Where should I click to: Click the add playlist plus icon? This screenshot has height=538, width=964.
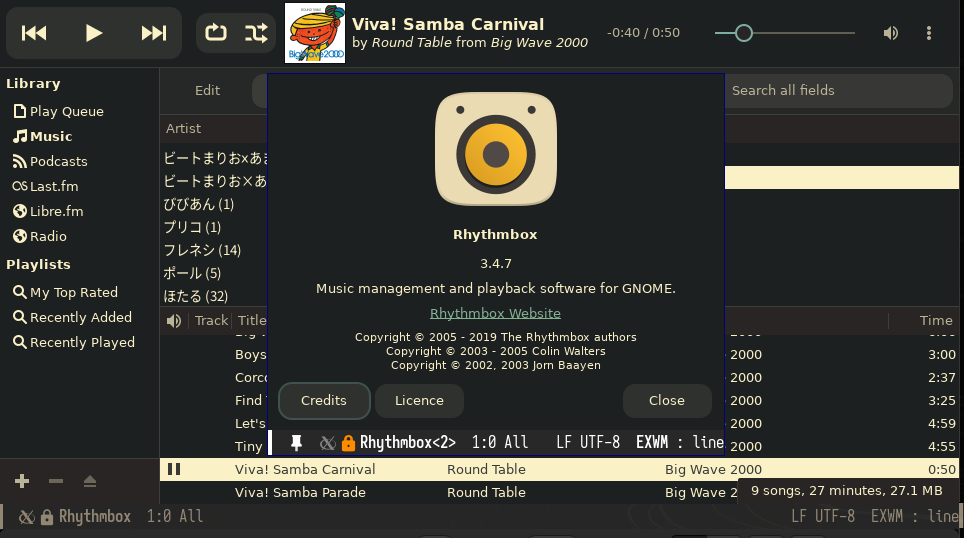pos(22,481)
